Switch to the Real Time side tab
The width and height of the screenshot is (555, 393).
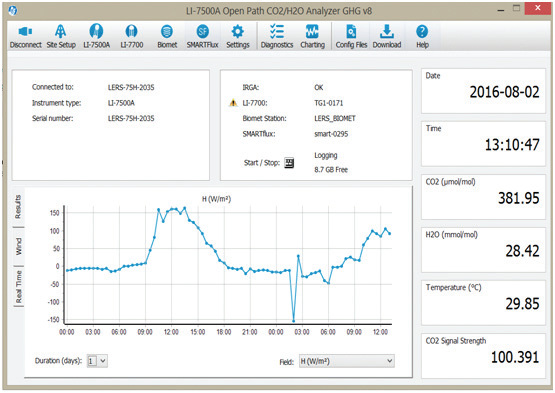tap(18, 287)
